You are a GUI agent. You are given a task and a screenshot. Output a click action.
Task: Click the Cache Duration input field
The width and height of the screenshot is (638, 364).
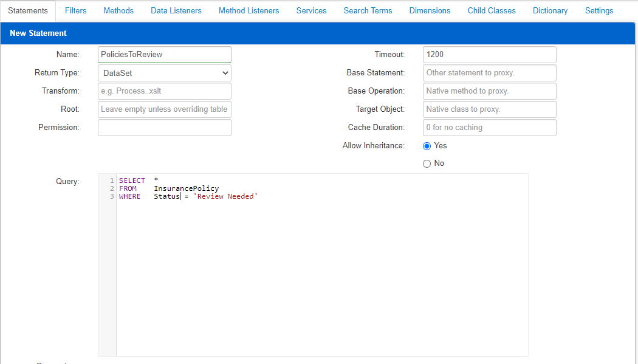point(490,128)
